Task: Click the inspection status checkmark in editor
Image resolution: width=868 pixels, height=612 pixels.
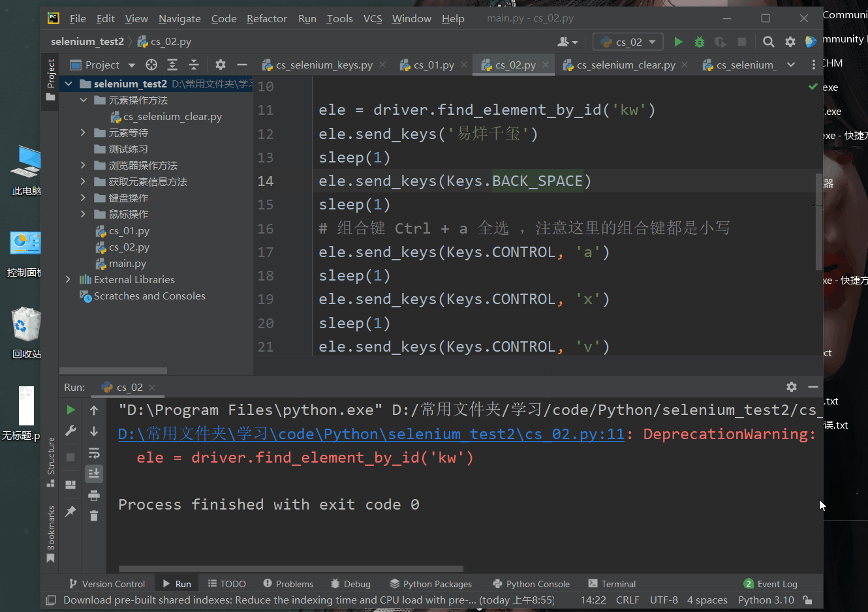Action: [x=813, y=86]
